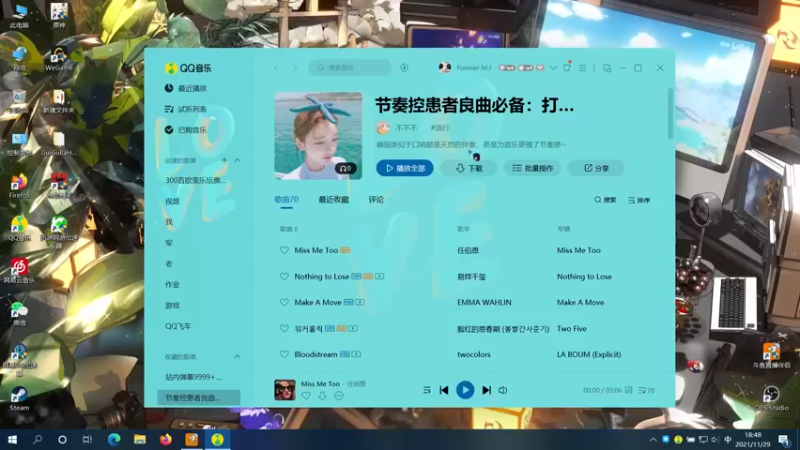Open album LA BOUM (Explicit)
The image size is (800, 450).
pyautogui.click(x=589, y=354)
